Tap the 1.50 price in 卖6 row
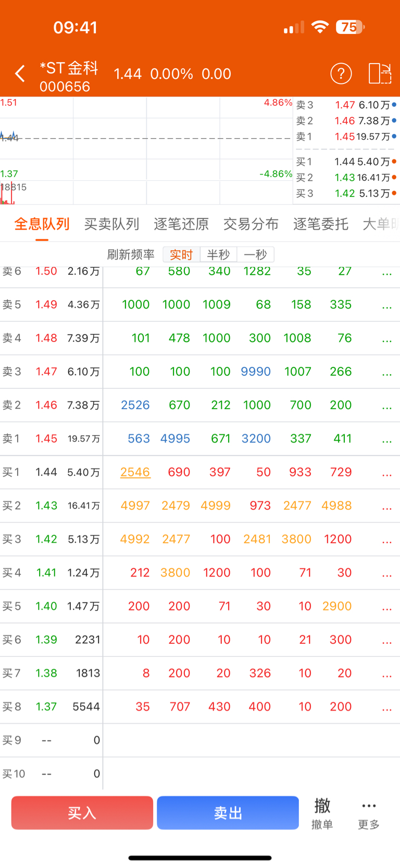Image resolution: width=400 pixels, height=868 pixels. tap(46, 271)
